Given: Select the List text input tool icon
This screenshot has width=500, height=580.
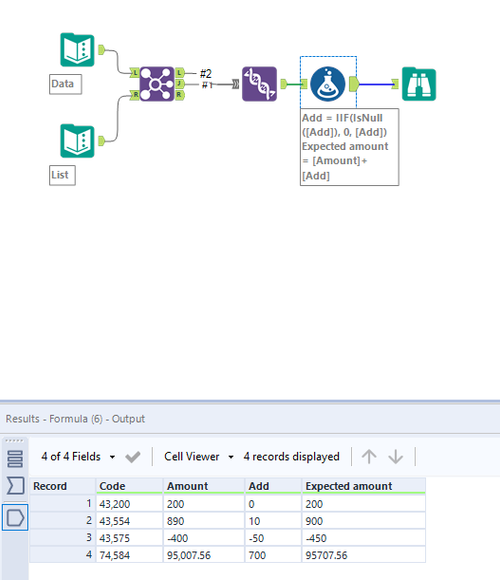Looking at the screenshot, I should click(77, 141).
